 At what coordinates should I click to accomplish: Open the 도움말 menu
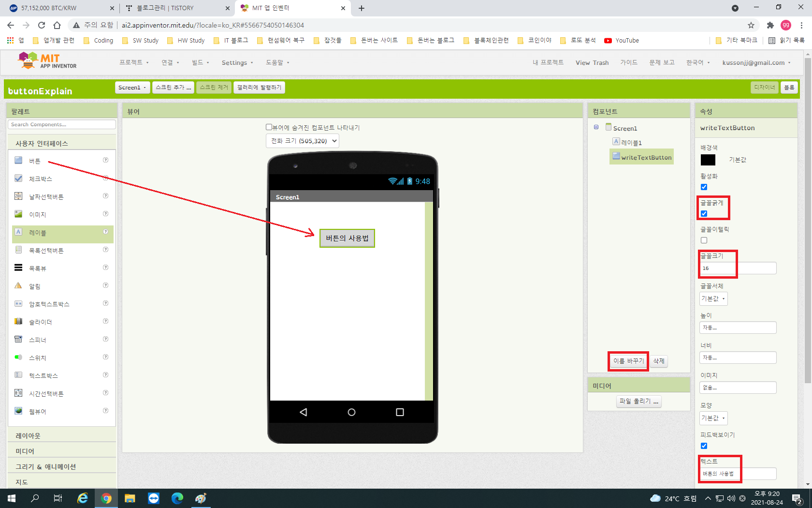click(277, 62)
